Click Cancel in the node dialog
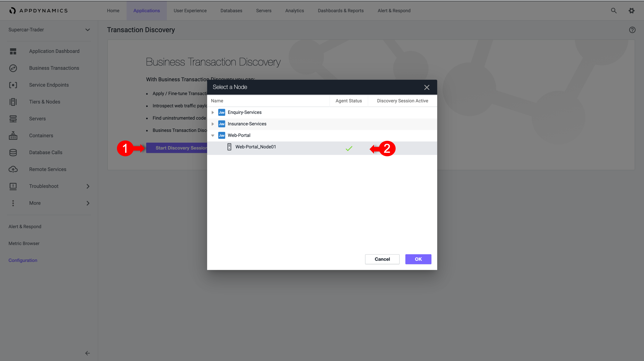 click(x=382, y=259)
